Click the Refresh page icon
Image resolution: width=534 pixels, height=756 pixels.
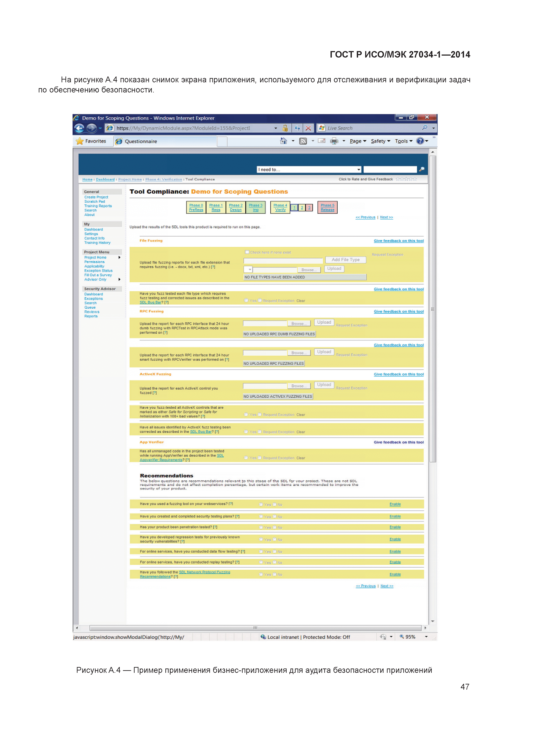tap(297, 128)
